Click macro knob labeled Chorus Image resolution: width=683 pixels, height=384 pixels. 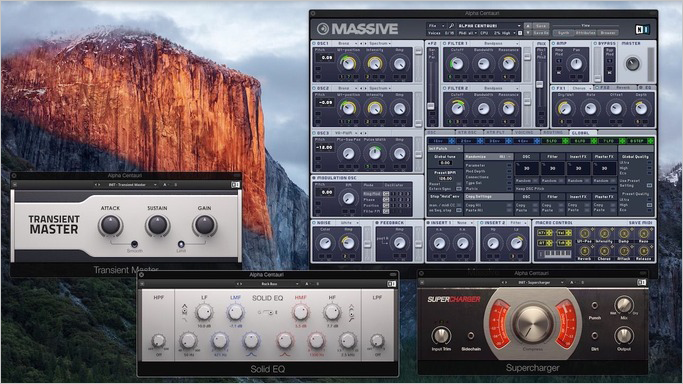coord(604,251)
